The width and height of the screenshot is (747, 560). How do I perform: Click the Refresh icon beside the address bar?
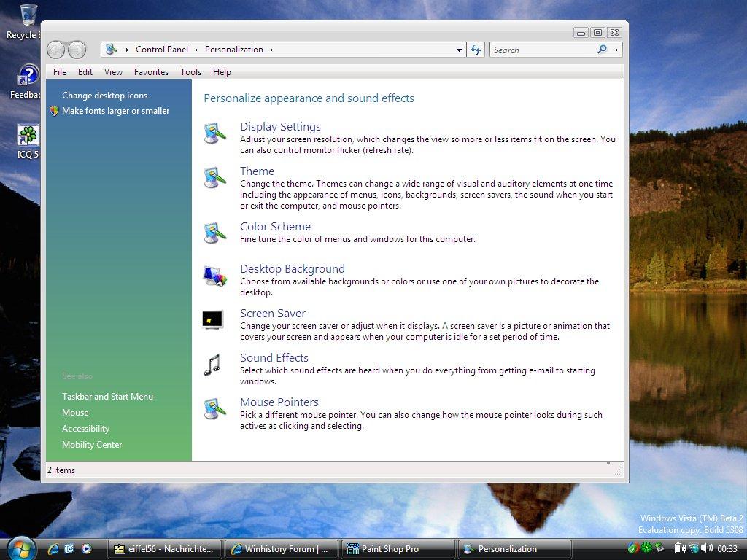pyautogui.click(x=475, y=50)
